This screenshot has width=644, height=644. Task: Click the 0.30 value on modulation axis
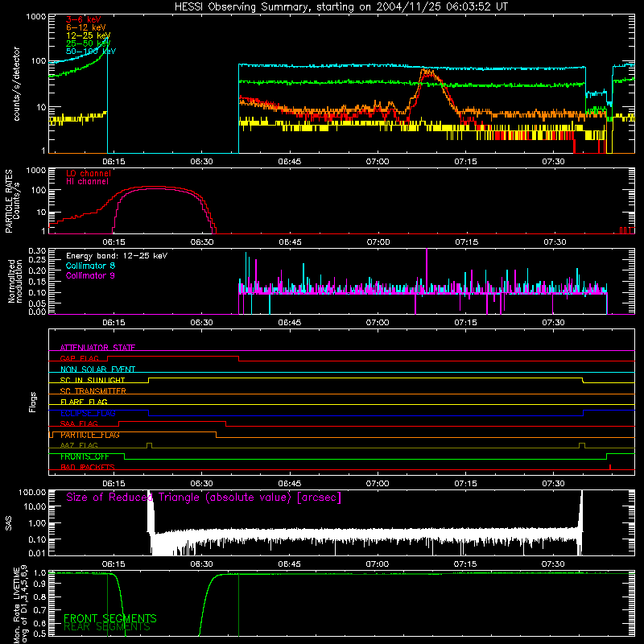[x=37, y=250]
